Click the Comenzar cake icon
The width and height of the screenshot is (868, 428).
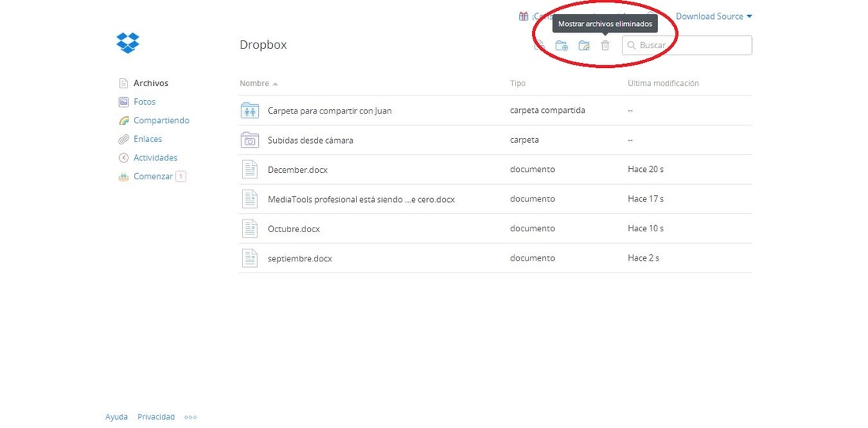click(124, 177)
